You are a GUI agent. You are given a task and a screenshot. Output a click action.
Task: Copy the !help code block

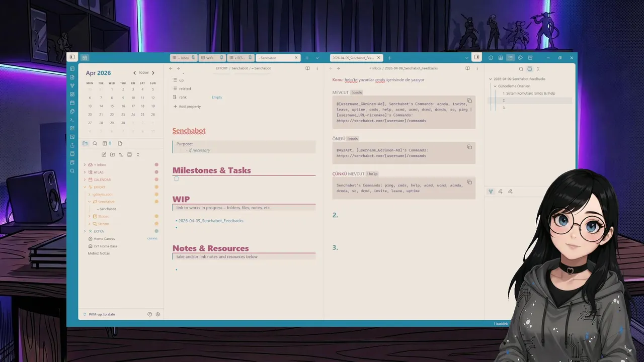(469, 182)
